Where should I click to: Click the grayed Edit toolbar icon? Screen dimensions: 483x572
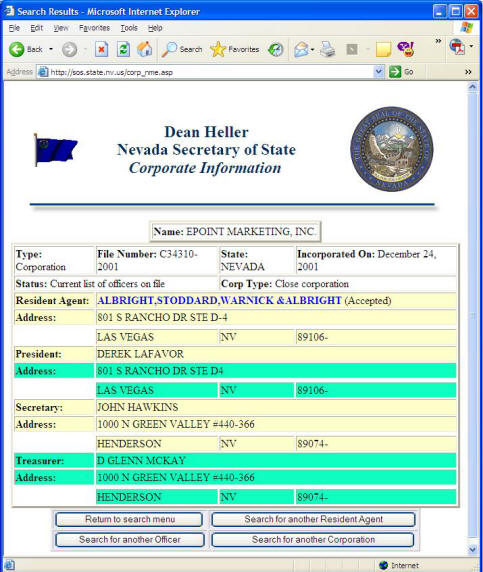pyautogui.click(x=352, y=49)
